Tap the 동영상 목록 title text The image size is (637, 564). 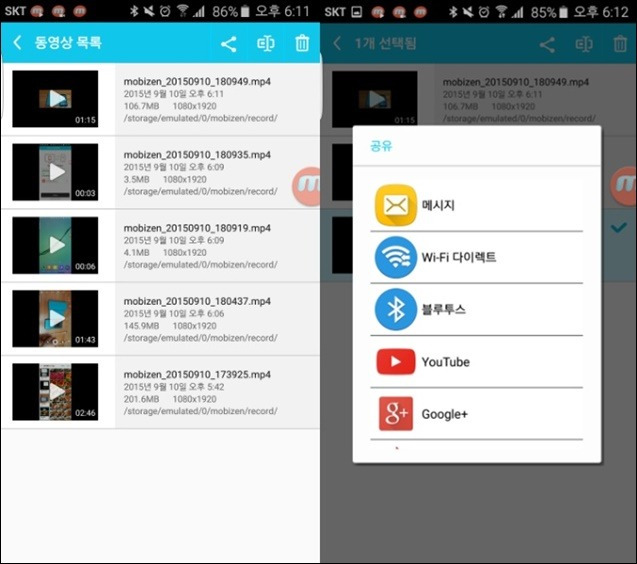(68, 42)
